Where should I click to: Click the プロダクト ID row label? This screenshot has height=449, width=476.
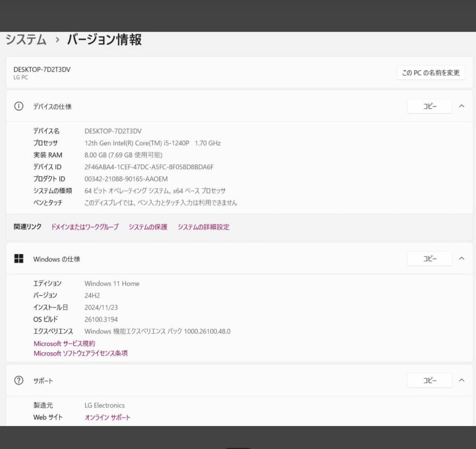[49, 179]
